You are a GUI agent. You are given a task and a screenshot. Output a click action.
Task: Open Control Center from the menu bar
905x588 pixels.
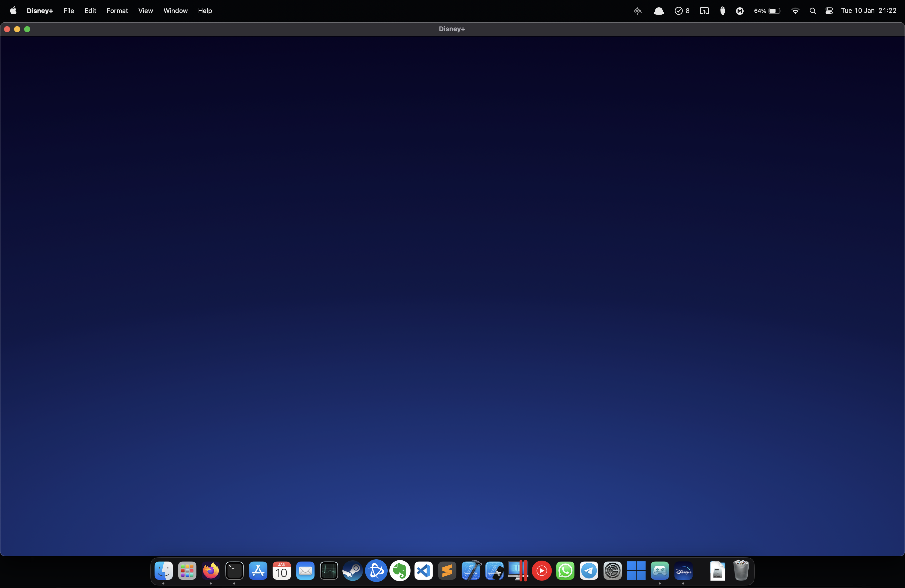click(x=829, y=11)
